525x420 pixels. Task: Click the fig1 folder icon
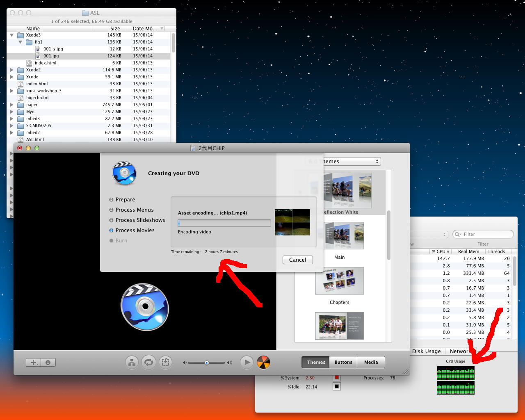(29, 42)
